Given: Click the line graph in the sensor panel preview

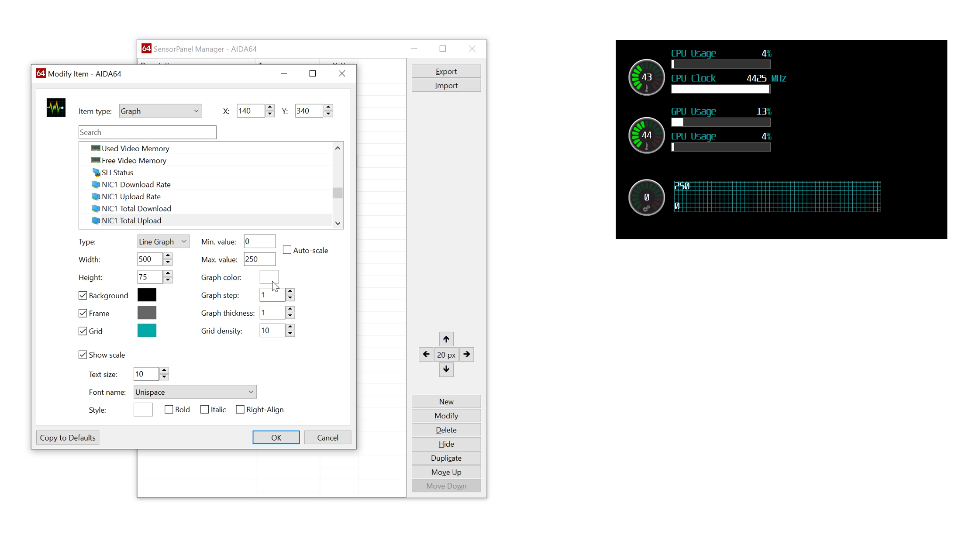Looking at the screenshot, I should point(777,196).
